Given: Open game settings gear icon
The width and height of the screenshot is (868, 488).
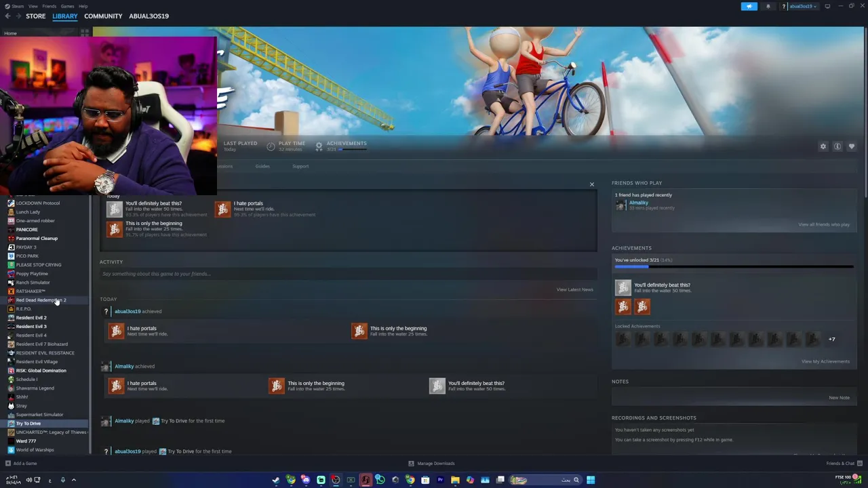Looking at the screenshot, I should click(x=823, y=146).
